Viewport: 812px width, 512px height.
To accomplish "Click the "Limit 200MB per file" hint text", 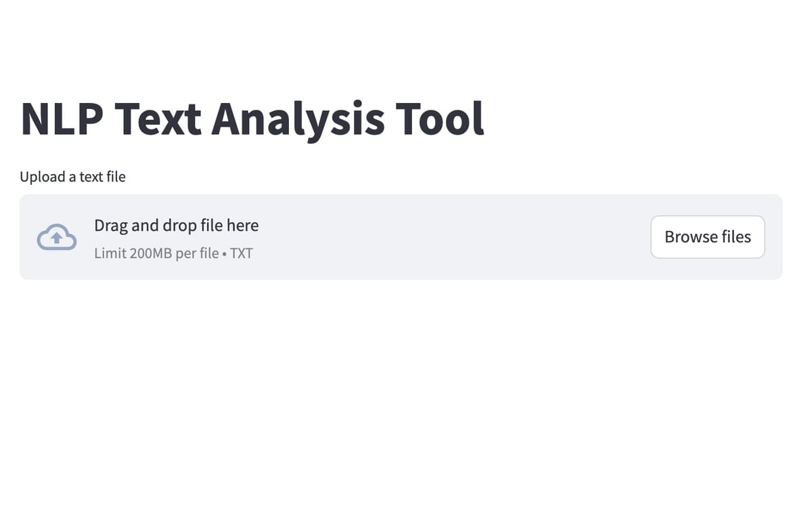I will (156, 254).
